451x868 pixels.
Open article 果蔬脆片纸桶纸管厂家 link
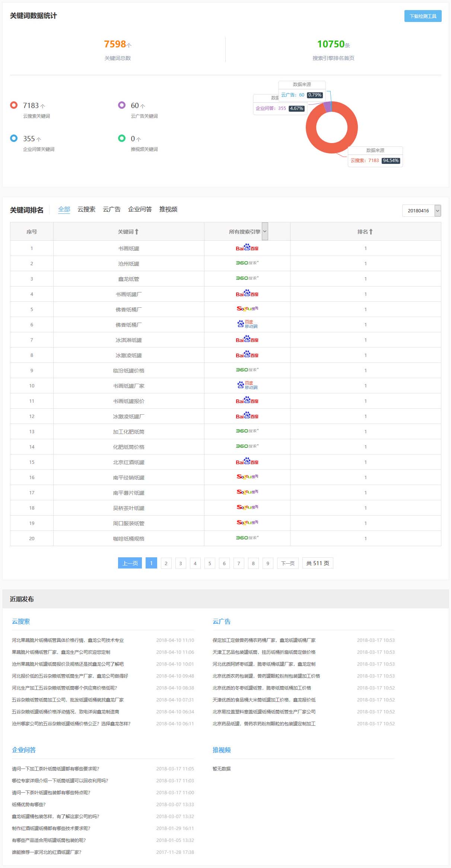tap(61, 652)
